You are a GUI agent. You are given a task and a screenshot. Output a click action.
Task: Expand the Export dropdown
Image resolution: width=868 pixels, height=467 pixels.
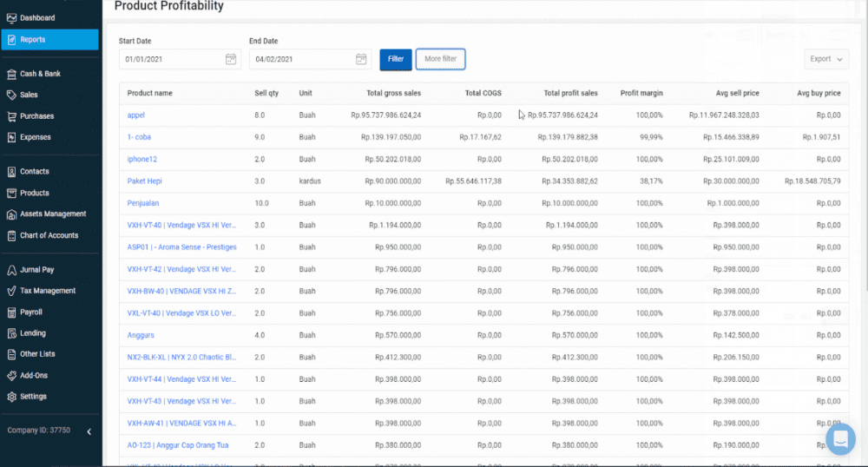coord(826,59)
